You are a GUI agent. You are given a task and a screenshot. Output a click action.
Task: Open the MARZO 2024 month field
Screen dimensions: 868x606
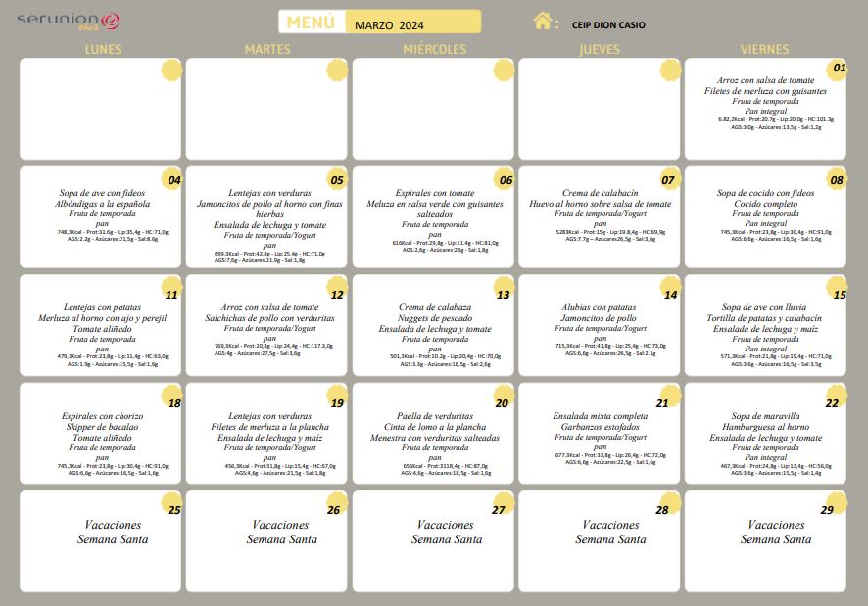[x=411, y=23]
